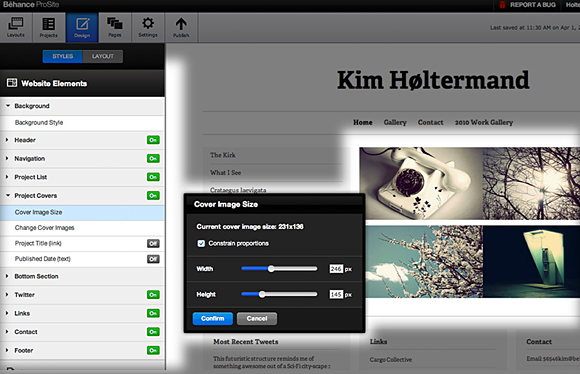The image size is (580, 374).
Task: Turn on the Published Date (text) switch
Action: (153, 259)
